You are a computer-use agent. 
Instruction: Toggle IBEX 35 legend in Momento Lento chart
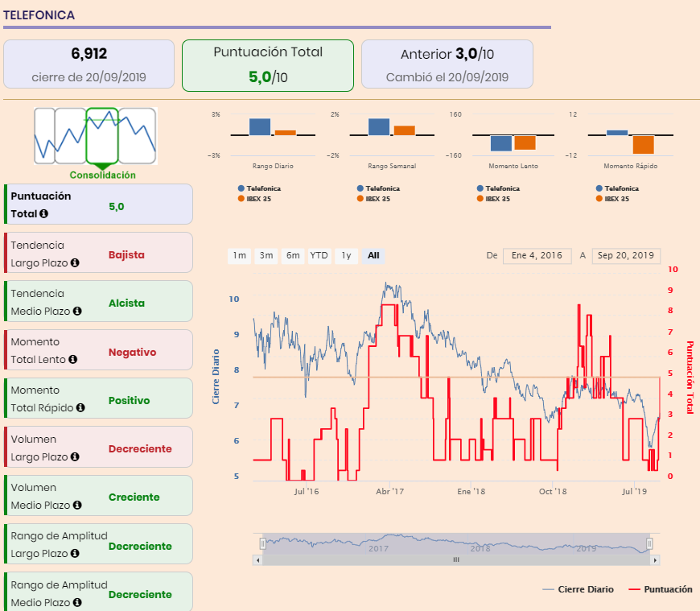(x=493, y=199)
